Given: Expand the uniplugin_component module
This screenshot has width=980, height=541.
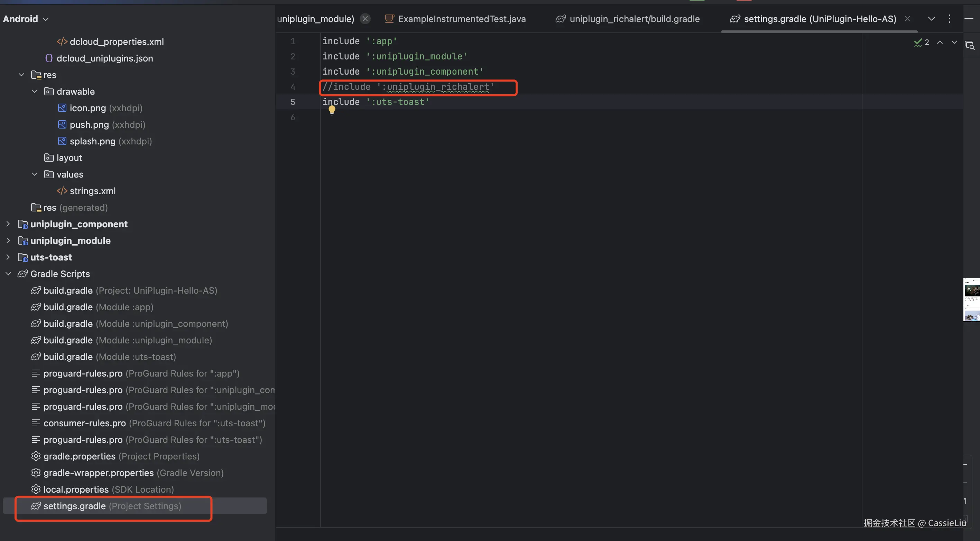Looking at the screenshot, I should pos(8,224).
